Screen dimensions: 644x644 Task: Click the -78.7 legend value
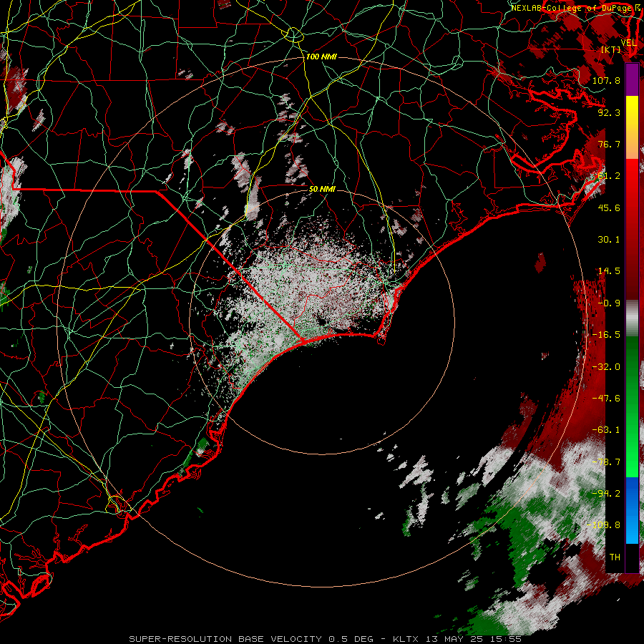tap(606, 462)
